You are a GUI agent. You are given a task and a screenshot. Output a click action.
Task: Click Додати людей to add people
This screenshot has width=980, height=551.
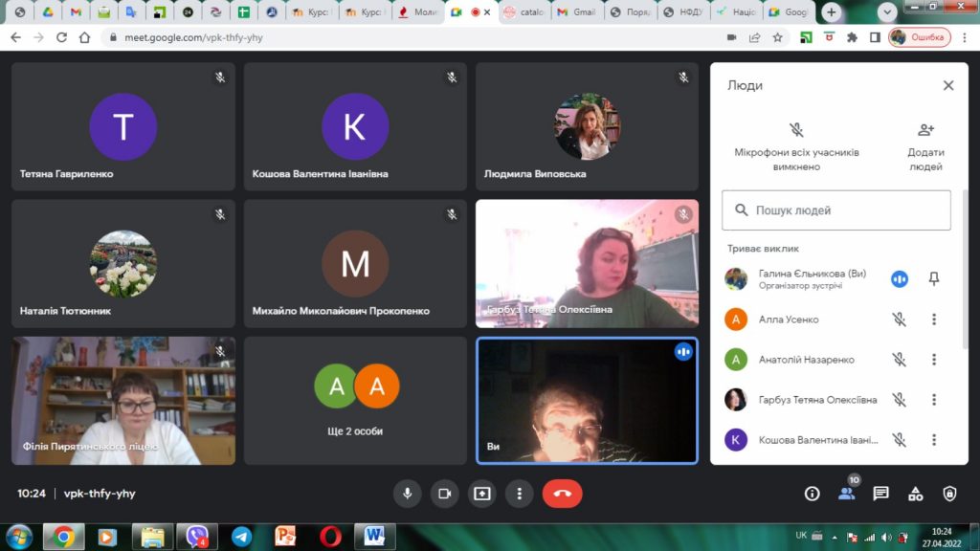point(925,146)
